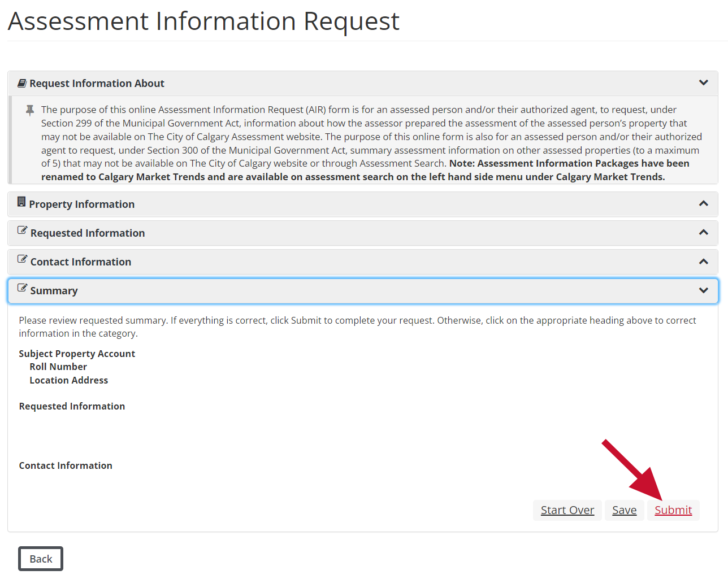This screenshot has height=579, width=728.
Task: Collapse the Request Information About chevron
Action: pyautogui.click(x=704, y=82)
